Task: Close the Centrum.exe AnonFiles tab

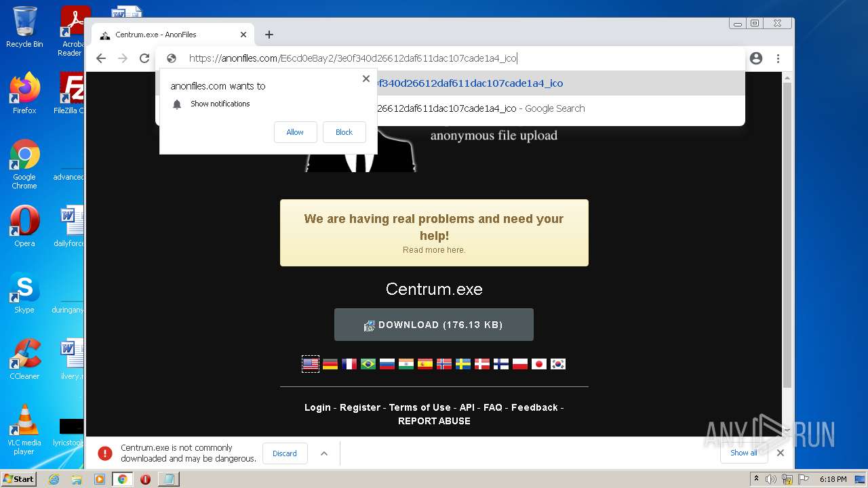Action: coord(243,35)
